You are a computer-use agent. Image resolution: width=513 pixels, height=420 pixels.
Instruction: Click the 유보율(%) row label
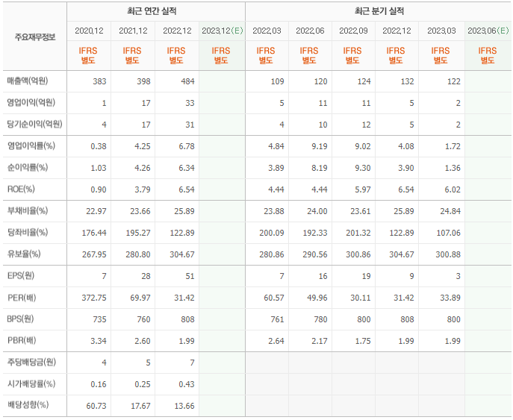[24, 254]
